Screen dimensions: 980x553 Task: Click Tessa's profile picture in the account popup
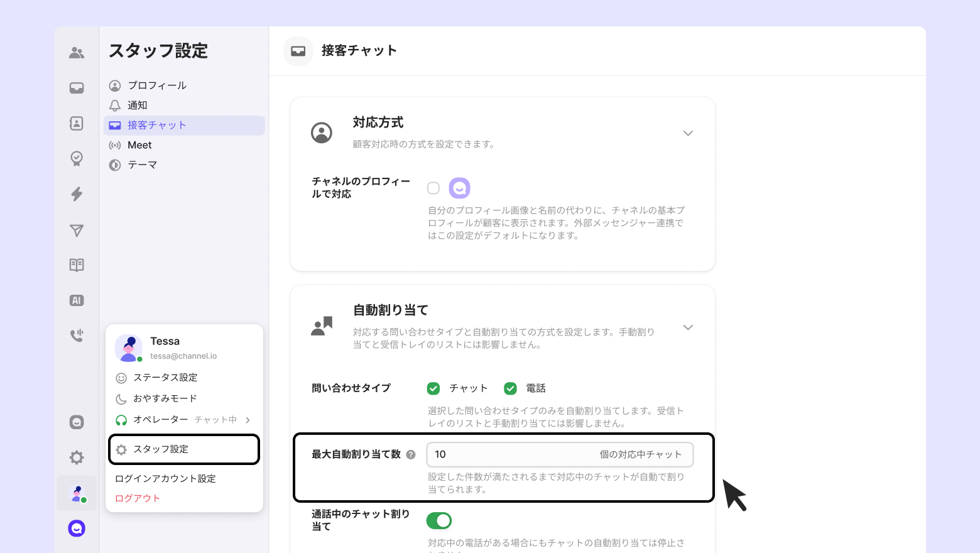128,348
